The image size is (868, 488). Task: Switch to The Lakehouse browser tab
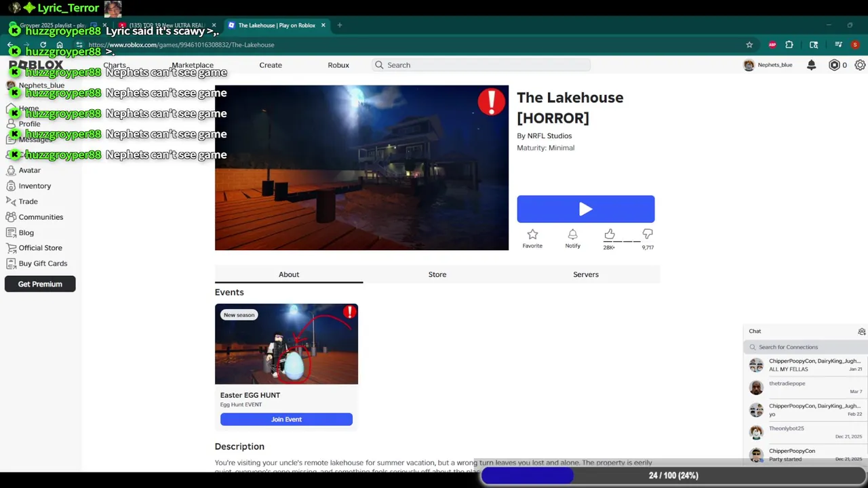point(277,25)
